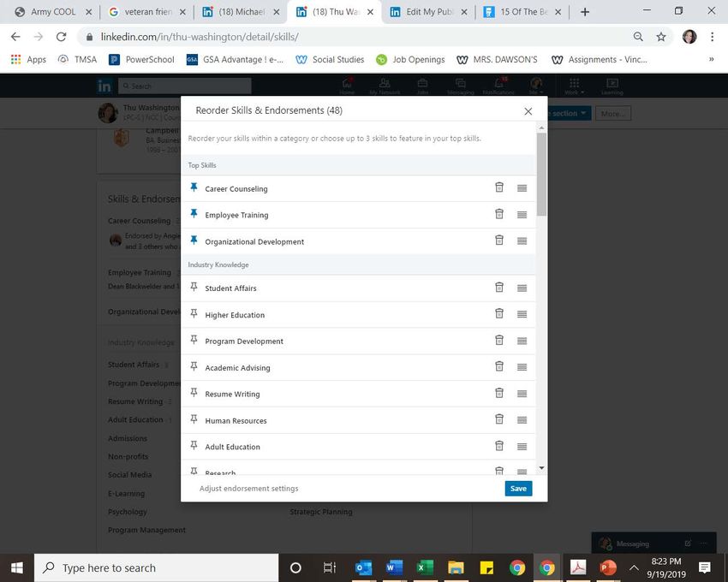Switch to the Army COOL tab
The height and width of the screenshot is (582, 728).
[52, 12]
